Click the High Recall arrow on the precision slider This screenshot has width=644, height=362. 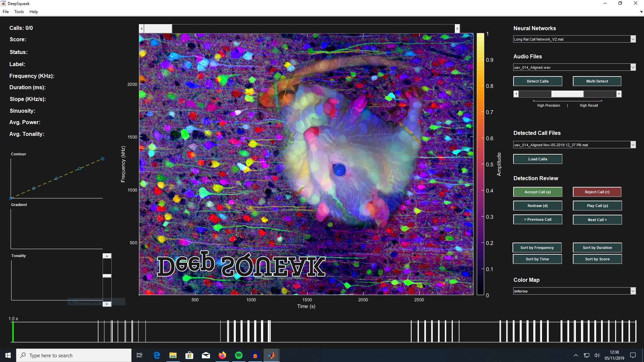click(x=619, y=94)
